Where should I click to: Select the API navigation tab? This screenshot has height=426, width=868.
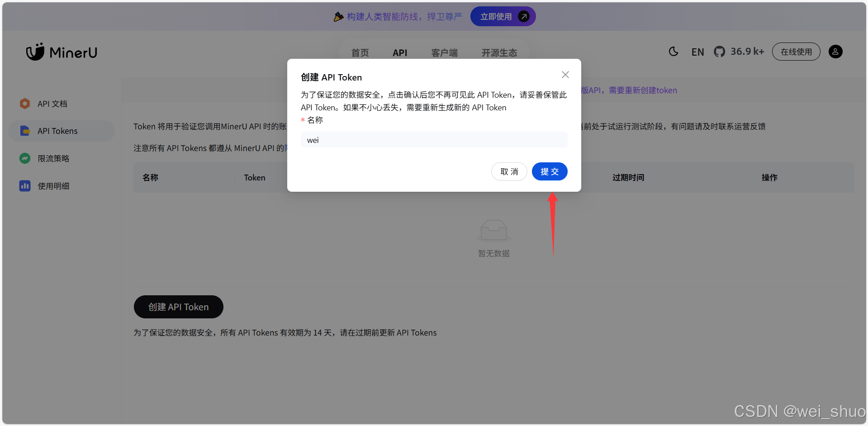(x=400, y=53)
